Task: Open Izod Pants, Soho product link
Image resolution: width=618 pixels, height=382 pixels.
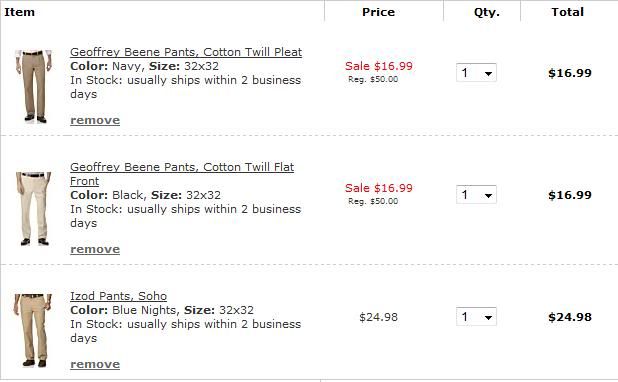Action: coord(119,296)
